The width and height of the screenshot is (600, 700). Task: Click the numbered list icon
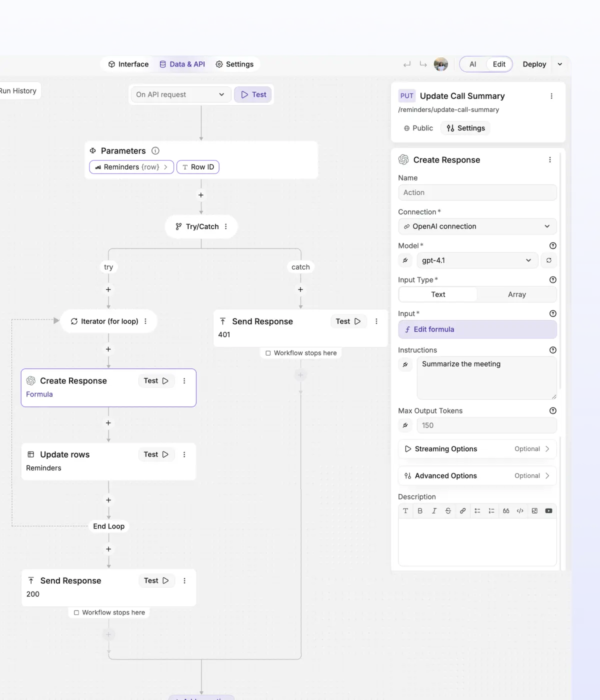click(491, 510)
